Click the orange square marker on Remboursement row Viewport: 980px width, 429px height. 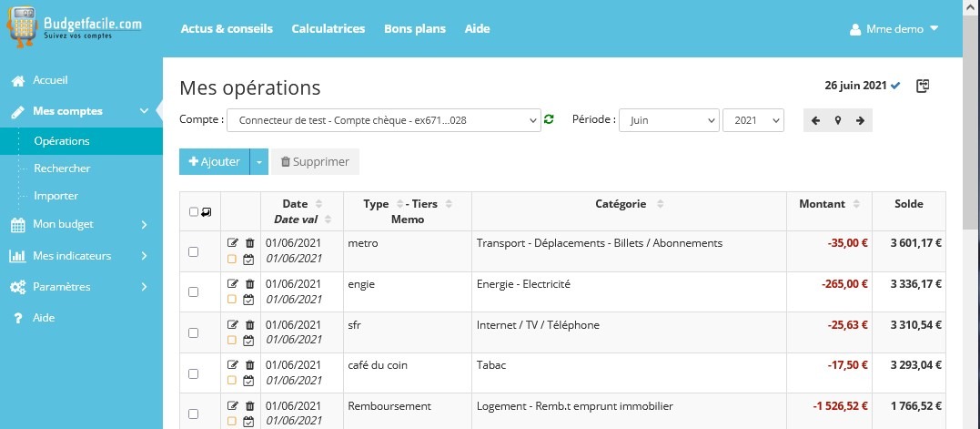coord(232,421)
